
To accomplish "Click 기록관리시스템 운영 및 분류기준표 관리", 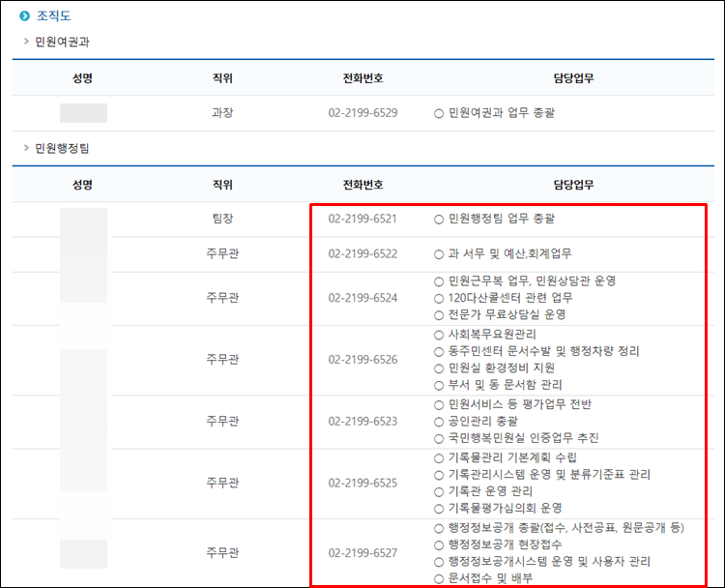I will pyautogui.click(x=549, y=475).
